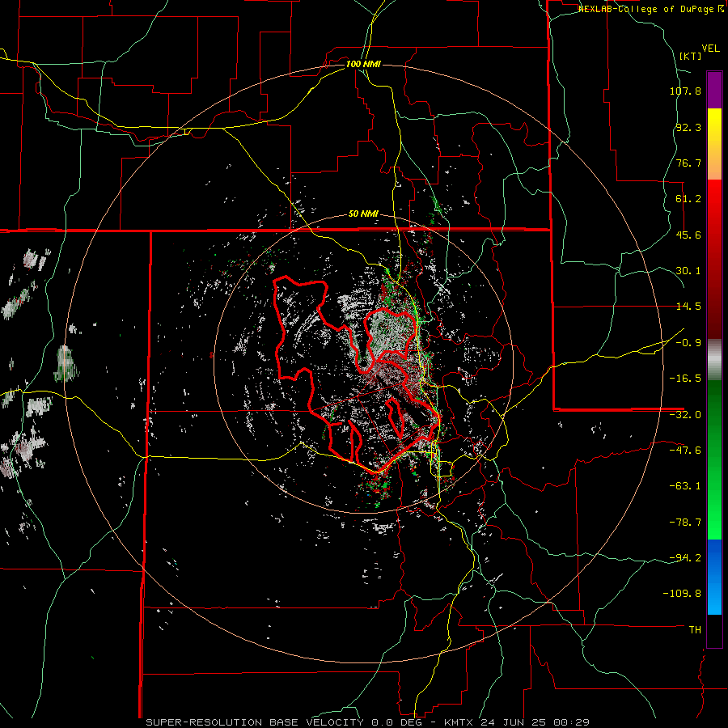This screenshot has height=728, width=728.
Task: Select the 30.1 scale value
Action: (x=688, y=271)
